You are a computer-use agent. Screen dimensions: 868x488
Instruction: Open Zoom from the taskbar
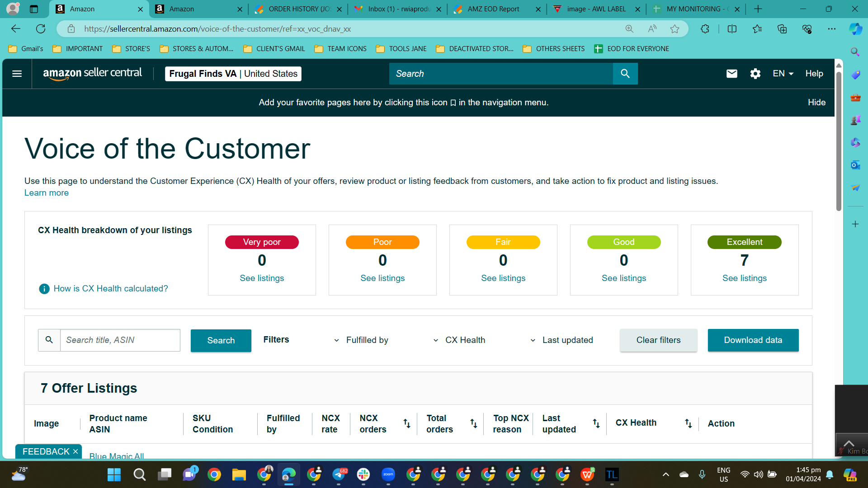point(388,475)
